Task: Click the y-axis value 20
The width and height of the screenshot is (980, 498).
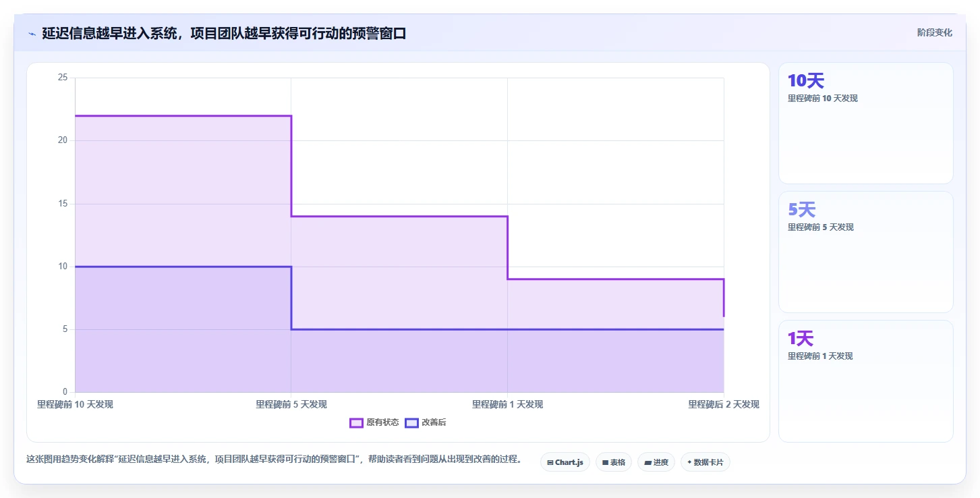Action: coord(63,140)
